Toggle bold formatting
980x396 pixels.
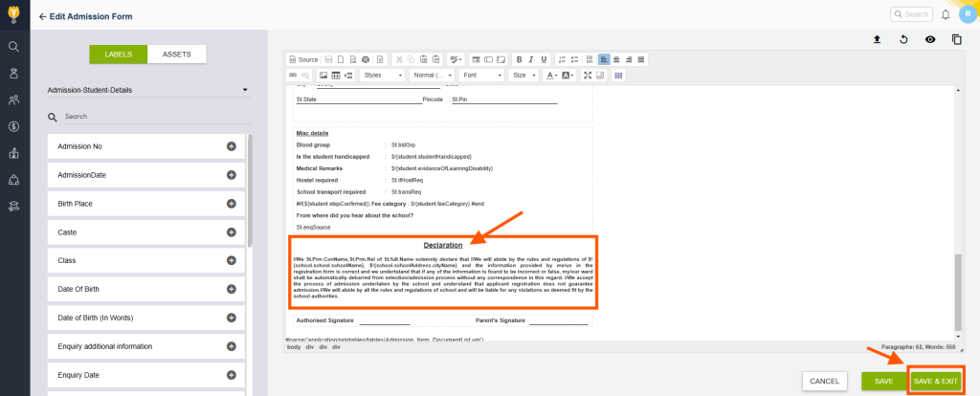pos(518,59)
